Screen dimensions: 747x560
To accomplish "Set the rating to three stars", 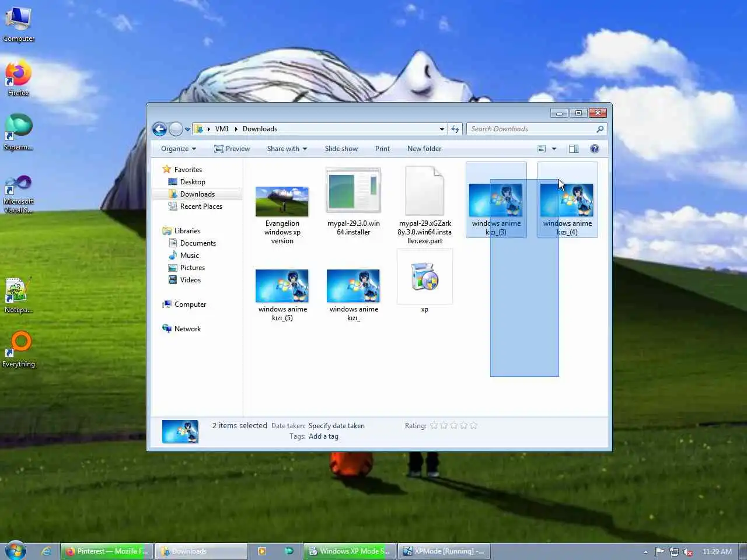I will 453,426.
